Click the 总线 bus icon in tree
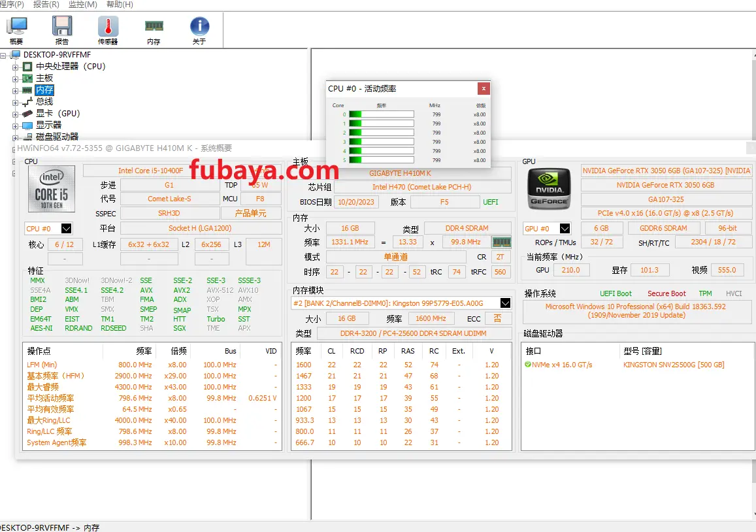Screen dimensions: 756x532 (28, 102)
